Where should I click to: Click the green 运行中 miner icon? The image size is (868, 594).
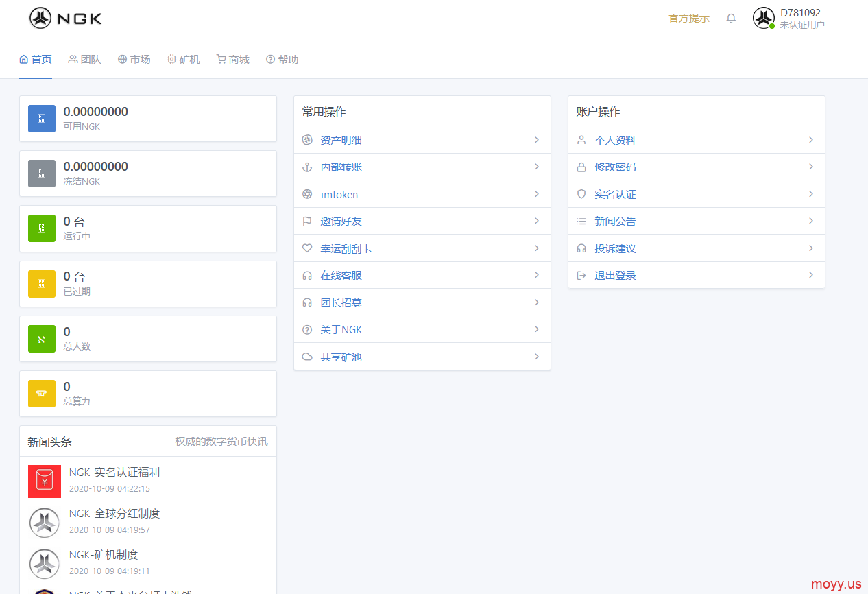(x=42, y=228)
